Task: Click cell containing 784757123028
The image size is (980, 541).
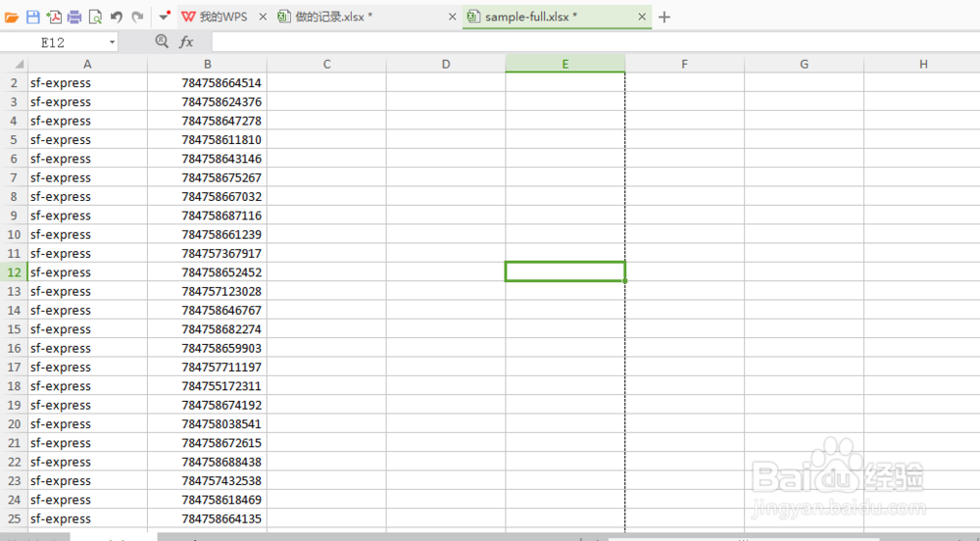Action: click(x=207, y=291)
